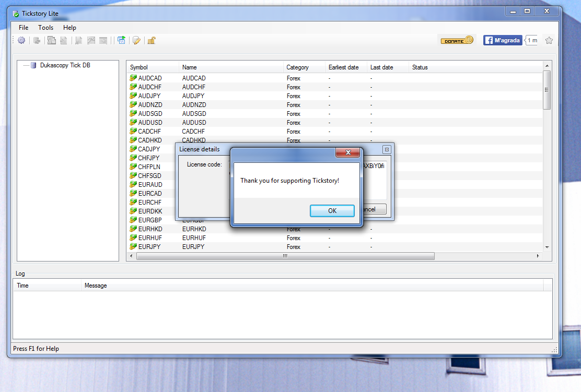The height and width of the screenshot is (392, 581).
Task: Sort the list by the Category column
Action: click(304, 67)
